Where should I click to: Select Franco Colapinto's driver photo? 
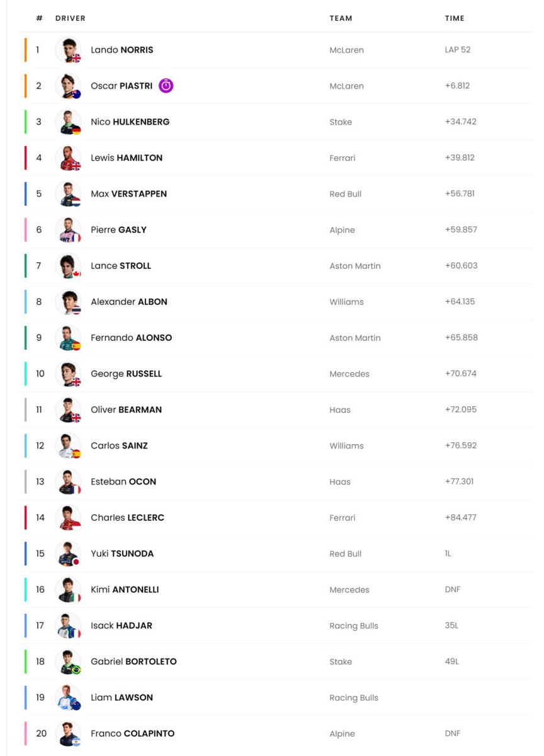point(68,733)
